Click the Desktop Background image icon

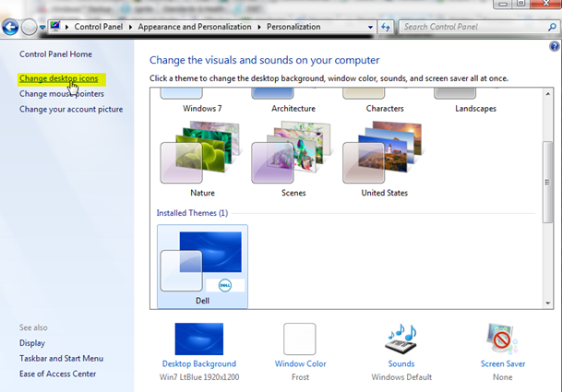(199, 339)
